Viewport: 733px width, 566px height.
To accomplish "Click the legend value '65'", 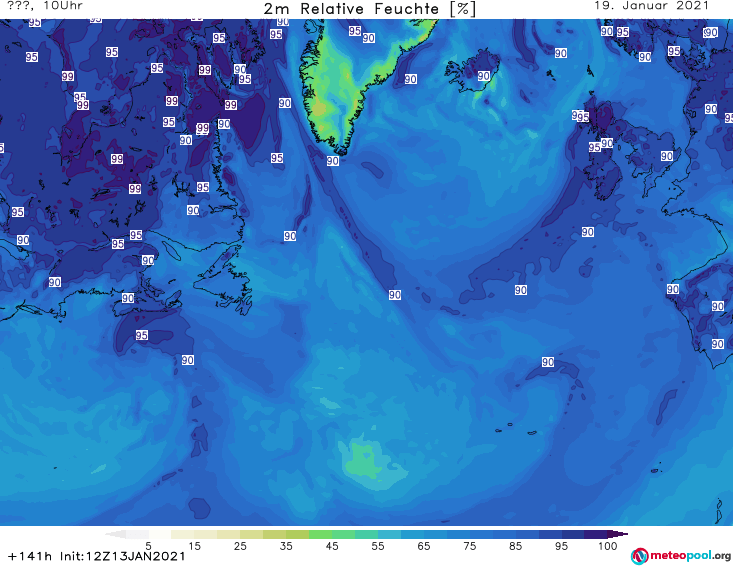I will tap(424, 545).
